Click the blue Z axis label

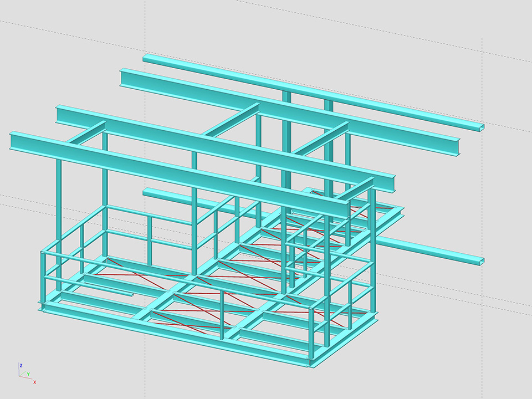(x=21, y=366)
